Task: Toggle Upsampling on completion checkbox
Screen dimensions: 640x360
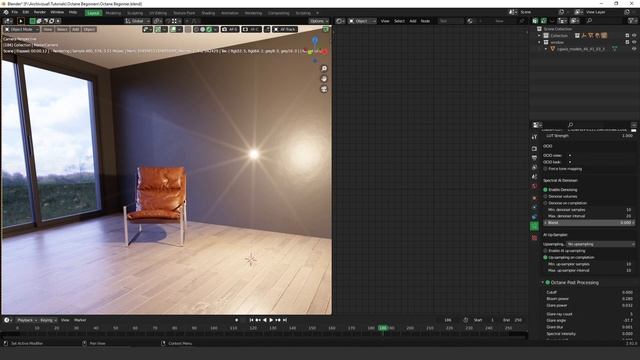Action: (545, 258)
